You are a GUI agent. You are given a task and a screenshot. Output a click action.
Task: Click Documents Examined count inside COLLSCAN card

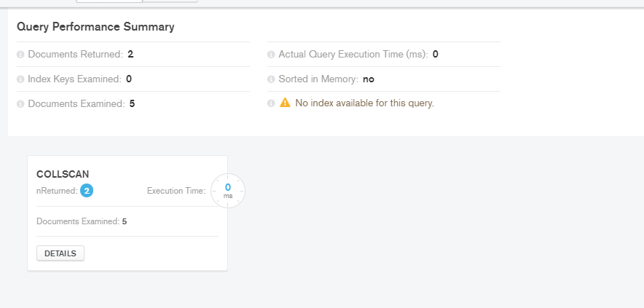pos(125,222)
